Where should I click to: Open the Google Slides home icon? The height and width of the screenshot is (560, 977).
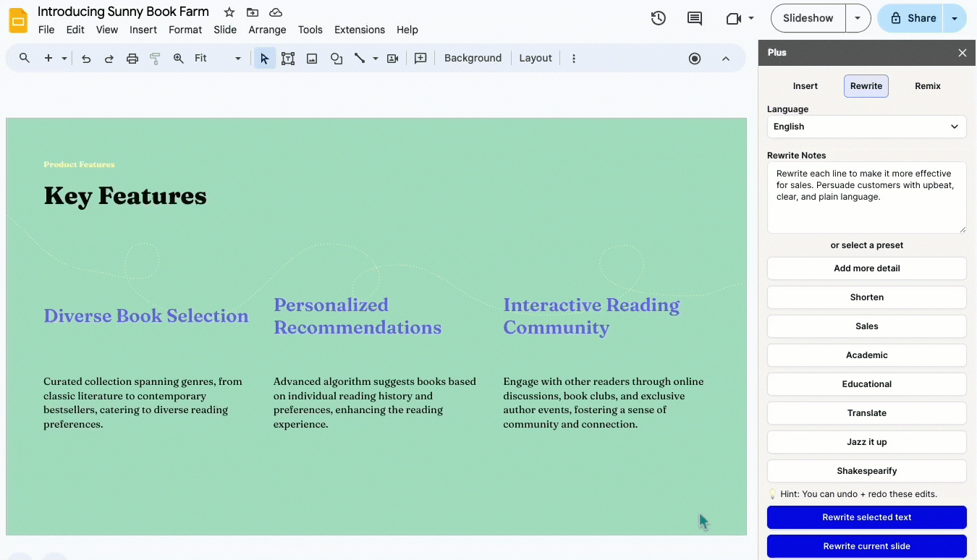(18, 20)
